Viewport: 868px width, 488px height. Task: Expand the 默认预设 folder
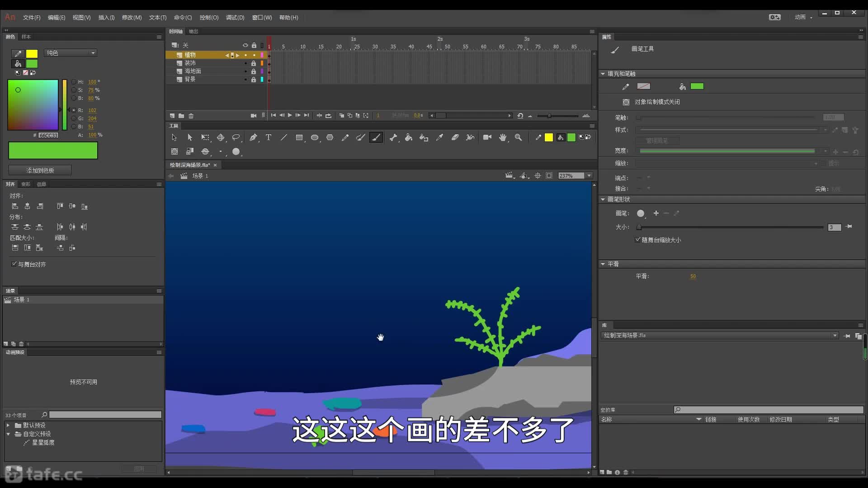pos(8,425)
